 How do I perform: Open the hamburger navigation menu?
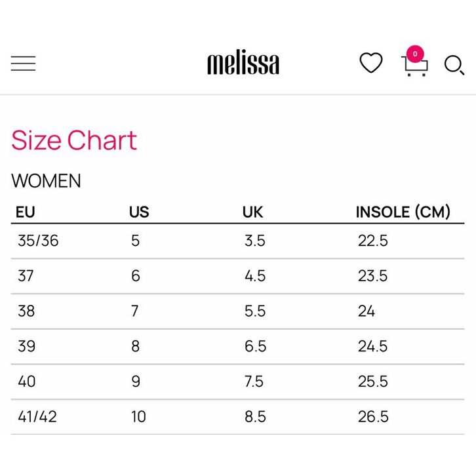pos(23,64)
